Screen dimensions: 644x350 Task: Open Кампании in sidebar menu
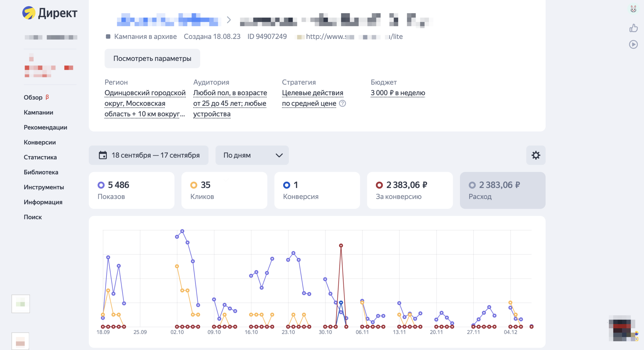(x=38, y=113)
